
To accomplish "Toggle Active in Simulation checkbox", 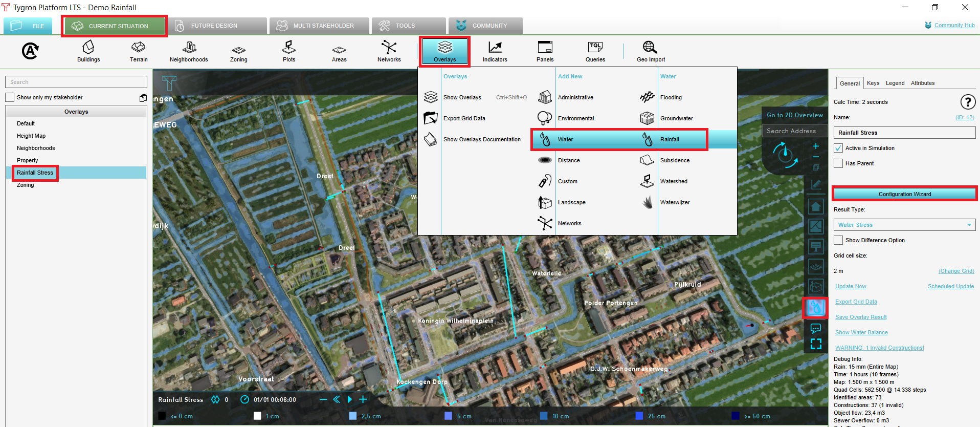I will (x=838, y=148).
